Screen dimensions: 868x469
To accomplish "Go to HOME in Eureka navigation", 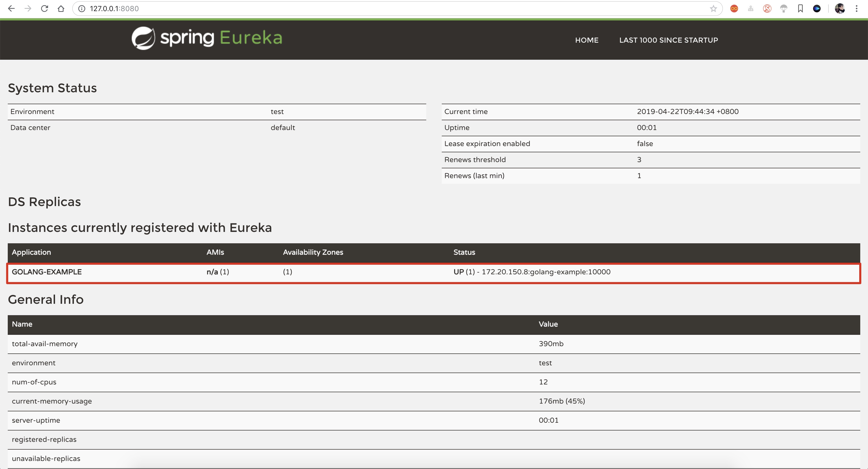I will point(586,40).
